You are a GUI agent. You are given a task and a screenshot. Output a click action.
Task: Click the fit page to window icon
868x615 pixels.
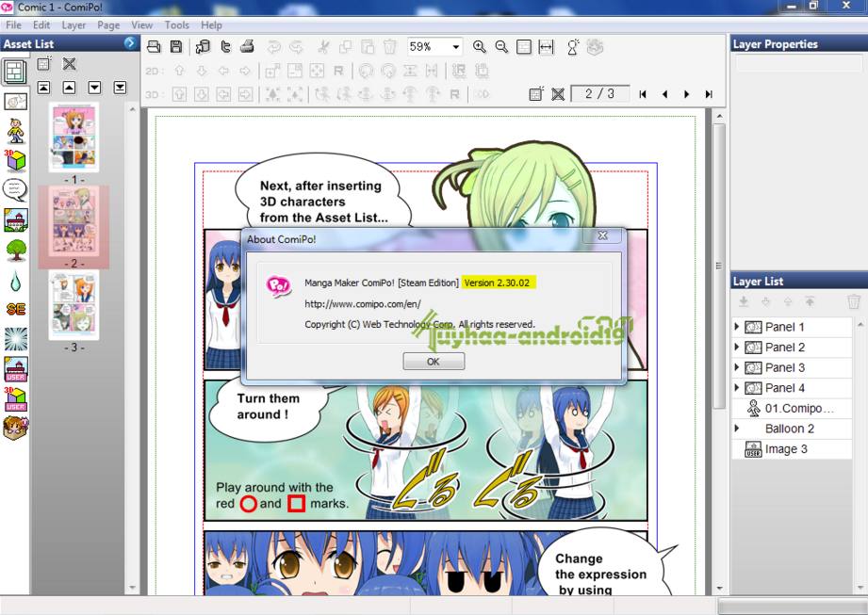coord(524,47)
